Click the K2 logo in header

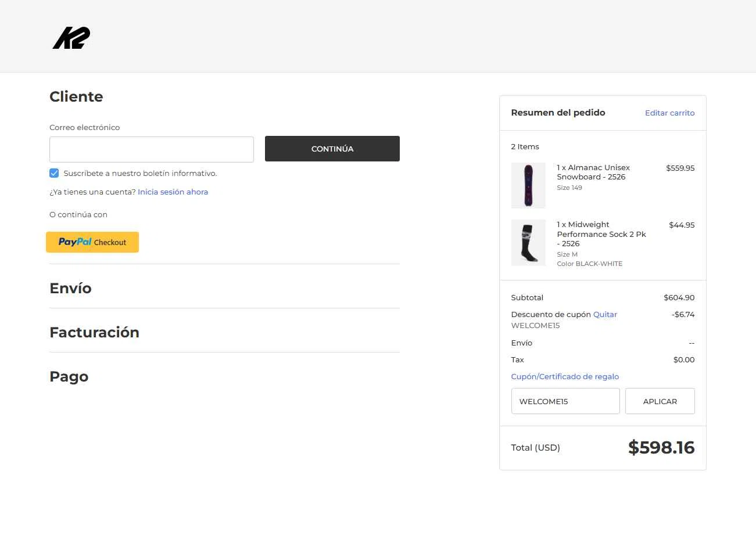71,38
